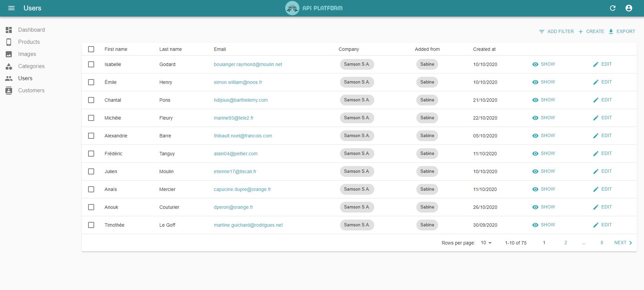Click the Images picture icon in sidebar
The image size is (644, 290).
[x=9, y=54]
